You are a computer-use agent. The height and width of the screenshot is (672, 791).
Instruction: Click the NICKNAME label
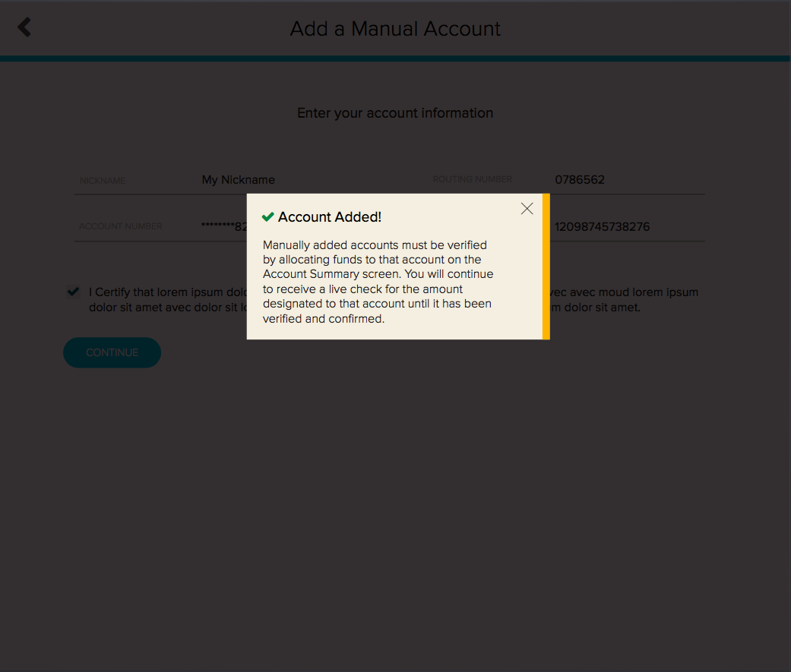(x=103, y=181)
